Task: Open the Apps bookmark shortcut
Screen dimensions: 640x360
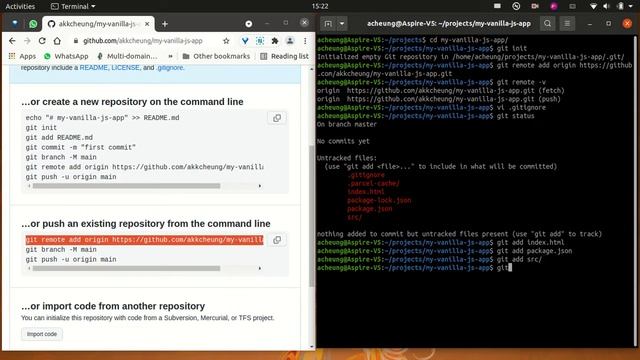Action: click(22, 56)
